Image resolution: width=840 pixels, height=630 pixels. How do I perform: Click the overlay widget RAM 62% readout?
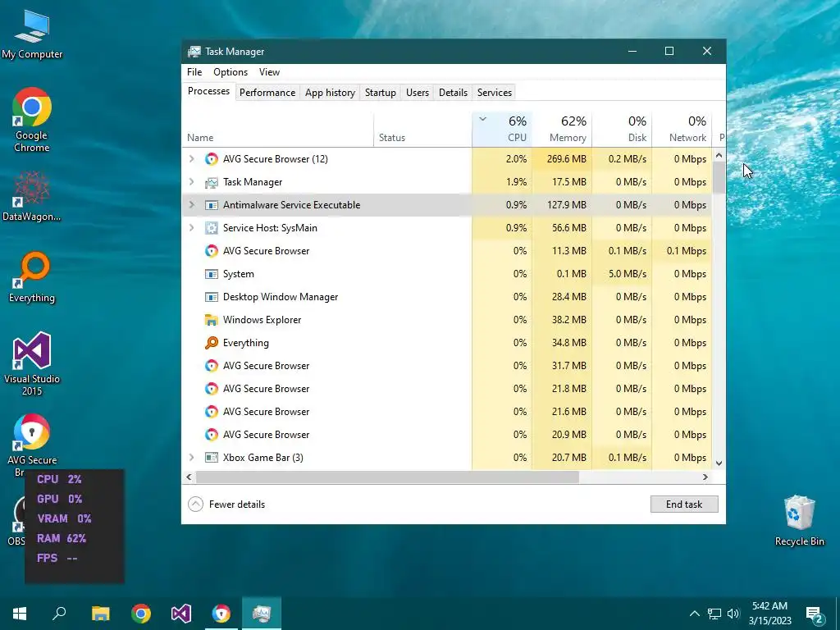(x=62, y=538)
